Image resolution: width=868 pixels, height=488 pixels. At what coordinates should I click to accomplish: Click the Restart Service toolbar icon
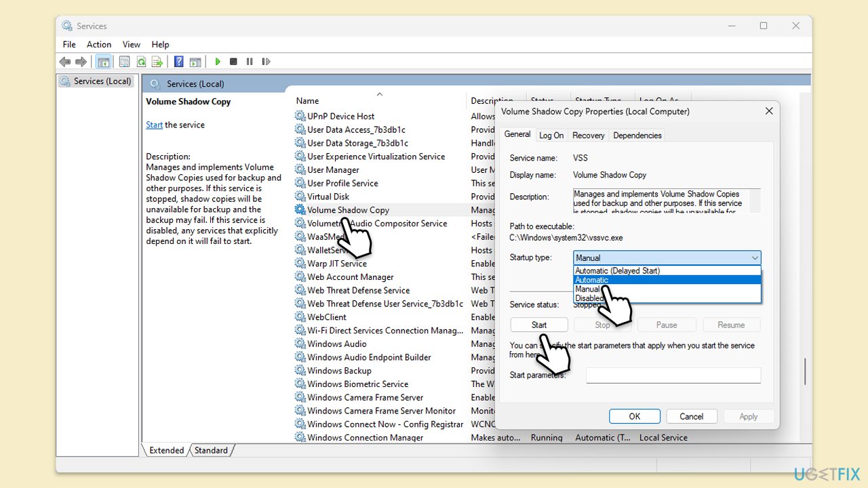[266, 62]
